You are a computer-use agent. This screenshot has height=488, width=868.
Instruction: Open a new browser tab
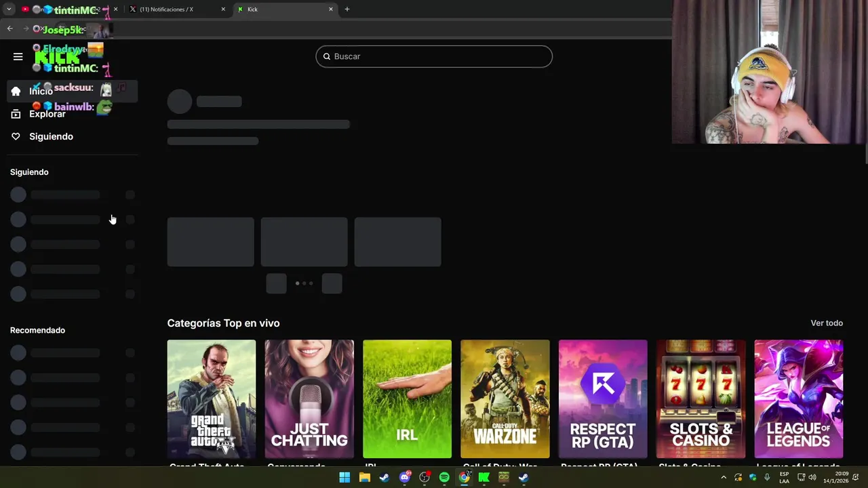347,9
